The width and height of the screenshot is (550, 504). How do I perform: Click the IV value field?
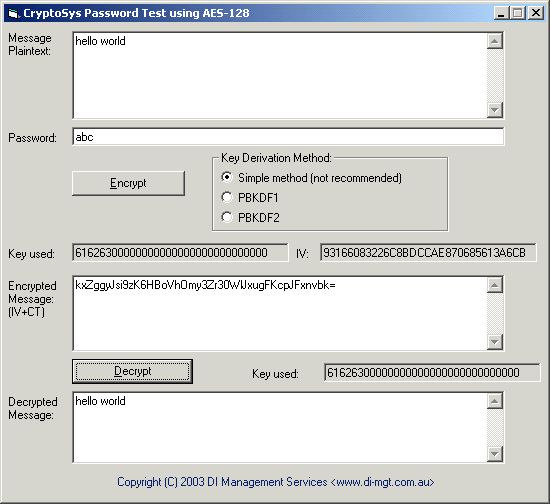pos(428,253)
